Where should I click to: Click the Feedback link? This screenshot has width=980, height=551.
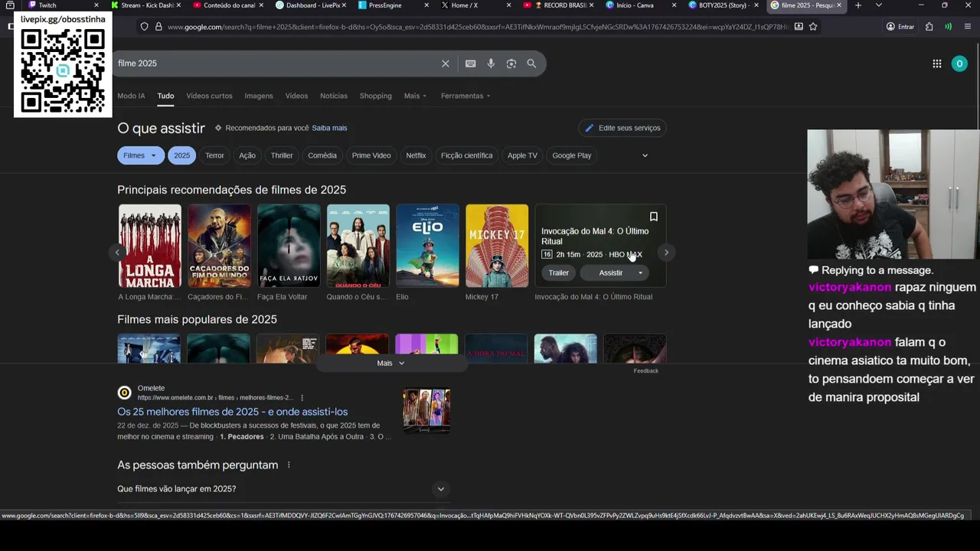[x=645, y=371]
